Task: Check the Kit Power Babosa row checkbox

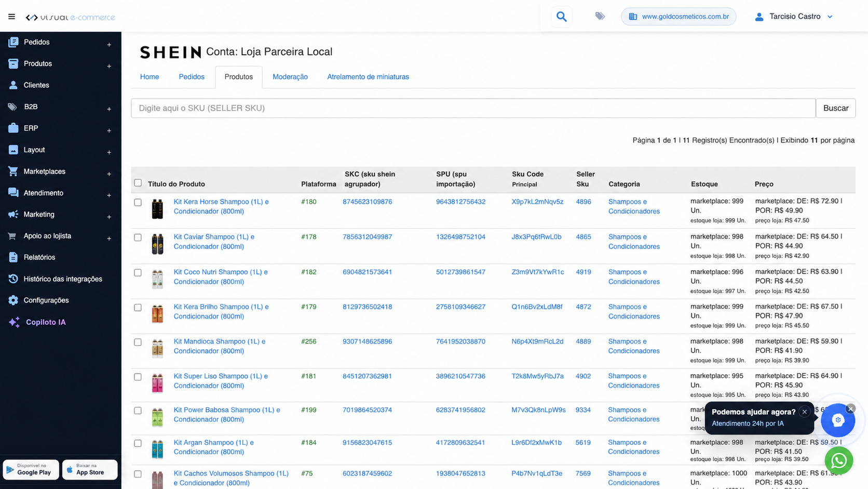Action: tap(138, 411)
